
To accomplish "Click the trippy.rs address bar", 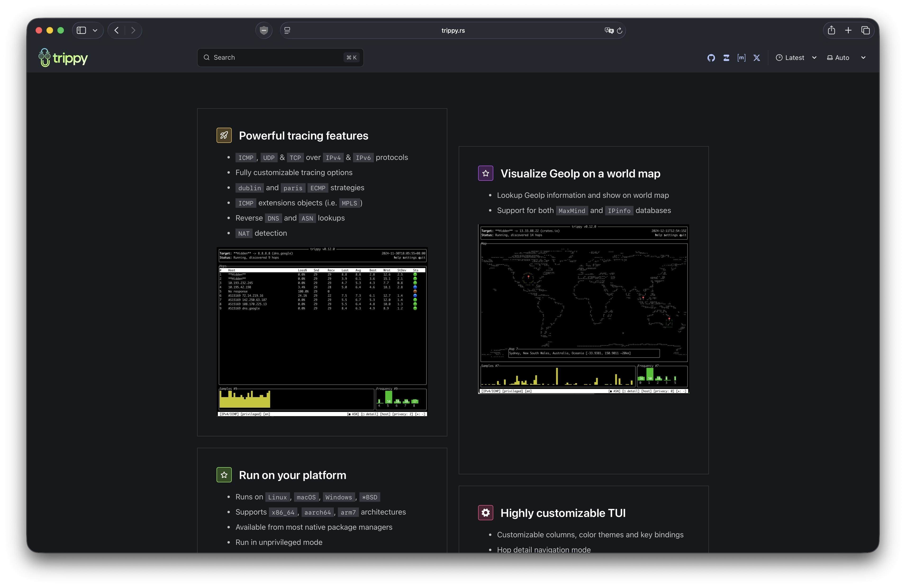I will coord(453,31).
